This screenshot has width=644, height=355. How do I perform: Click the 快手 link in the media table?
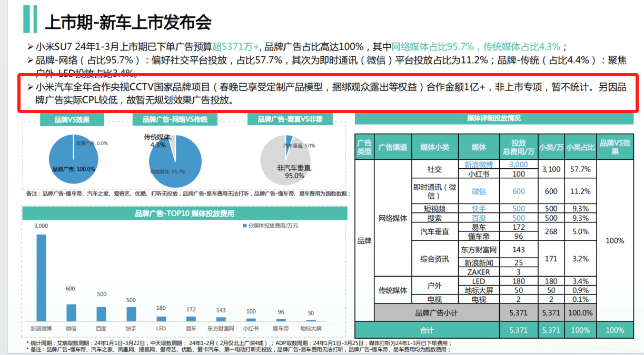click(479, 208)
